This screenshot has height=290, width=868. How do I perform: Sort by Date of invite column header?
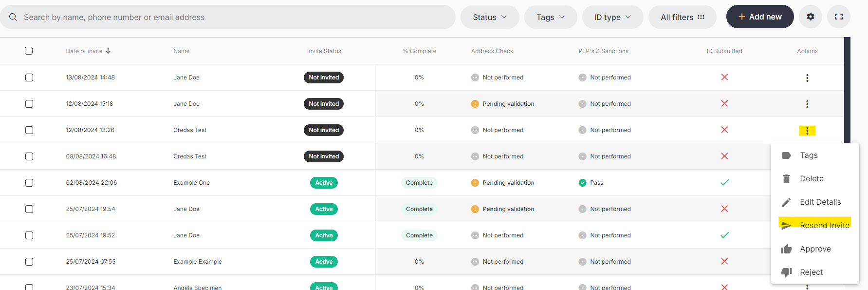point(84,51)
